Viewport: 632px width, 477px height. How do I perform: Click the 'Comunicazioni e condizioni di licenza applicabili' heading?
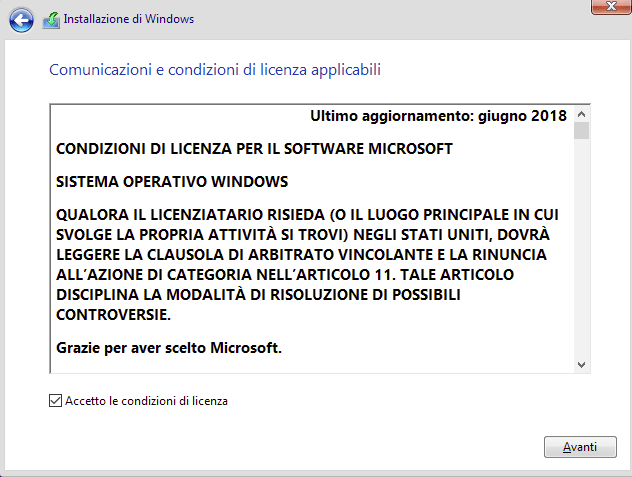pyautogui.click(x=215, y=70)
